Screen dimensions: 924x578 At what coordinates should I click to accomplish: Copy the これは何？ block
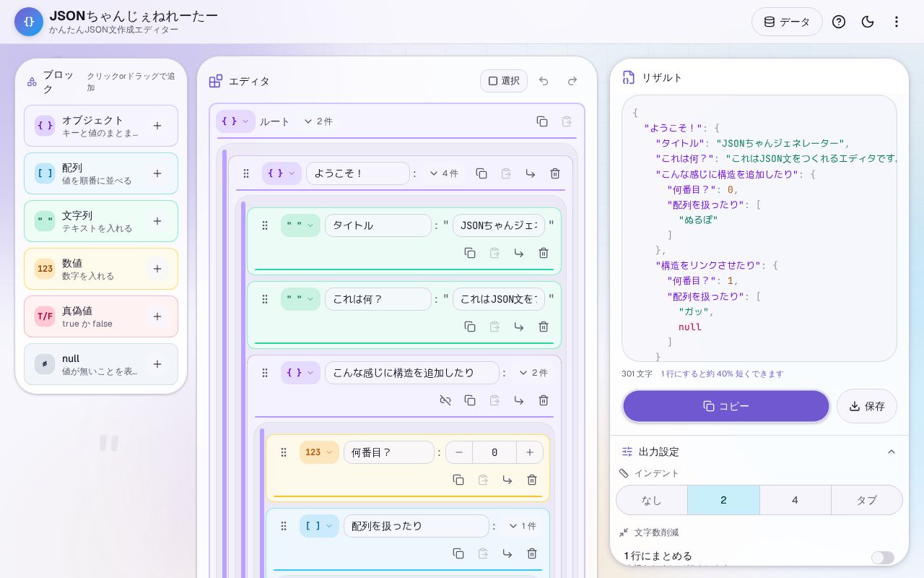click(470, 327)
